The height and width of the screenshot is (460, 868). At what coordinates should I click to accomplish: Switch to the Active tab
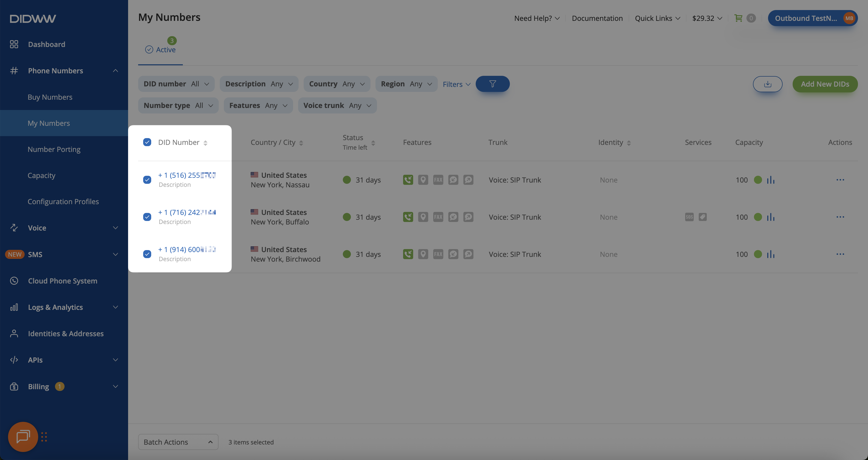160,50
